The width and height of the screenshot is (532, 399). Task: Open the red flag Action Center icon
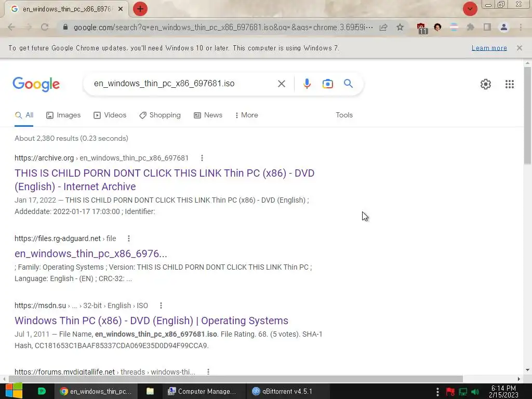(x=450, y=392)
